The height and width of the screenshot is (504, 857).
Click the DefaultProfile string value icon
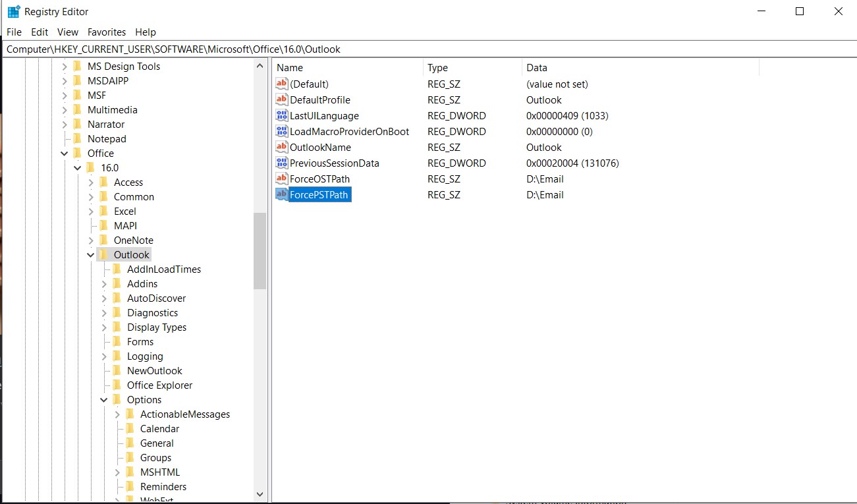click(282, 100)
